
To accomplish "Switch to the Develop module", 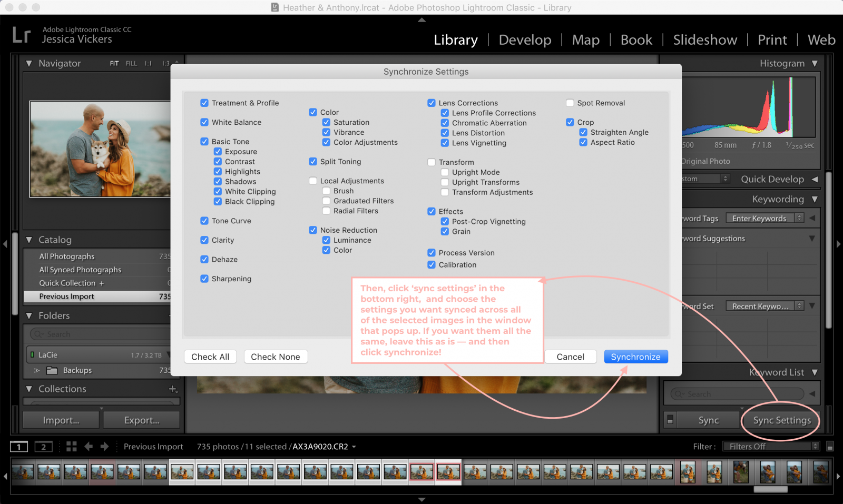I will 525,39.
